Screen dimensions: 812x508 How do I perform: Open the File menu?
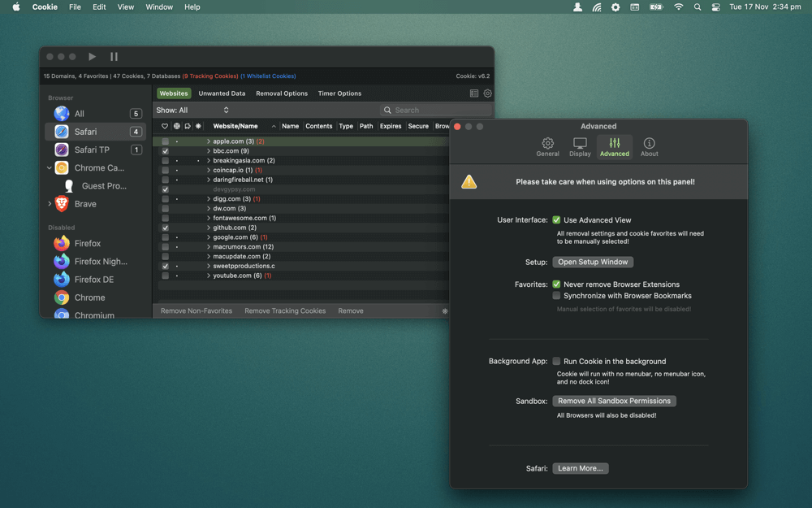pos(75,7)
